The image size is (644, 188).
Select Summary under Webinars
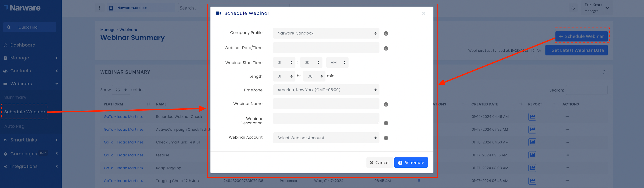point(15,97)
